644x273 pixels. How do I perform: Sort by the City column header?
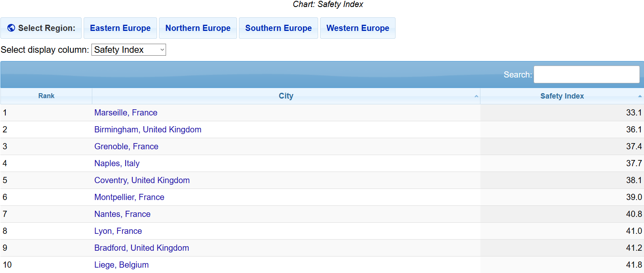286,96
